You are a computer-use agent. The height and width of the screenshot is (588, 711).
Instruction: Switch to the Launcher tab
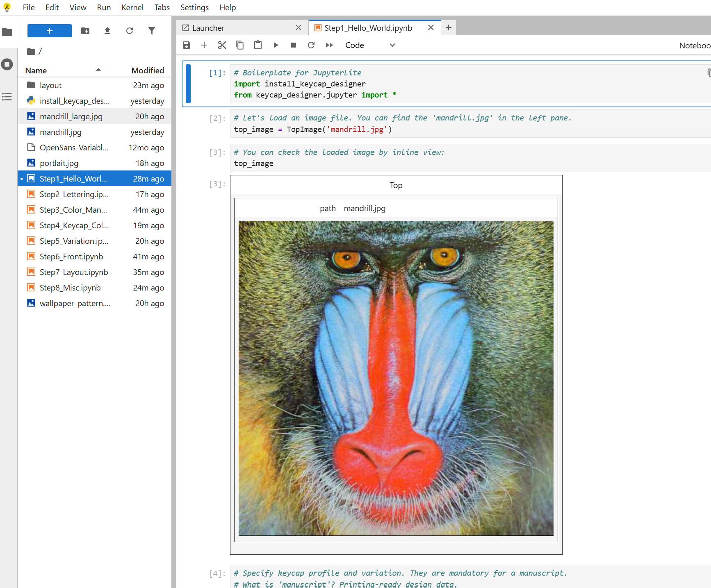click(x=242, y=27)
